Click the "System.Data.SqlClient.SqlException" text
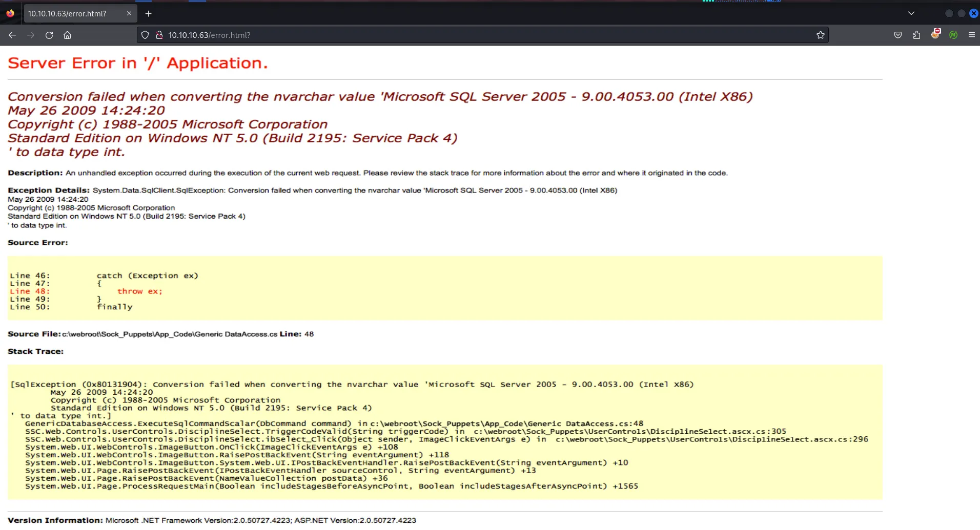 [159, 190]
